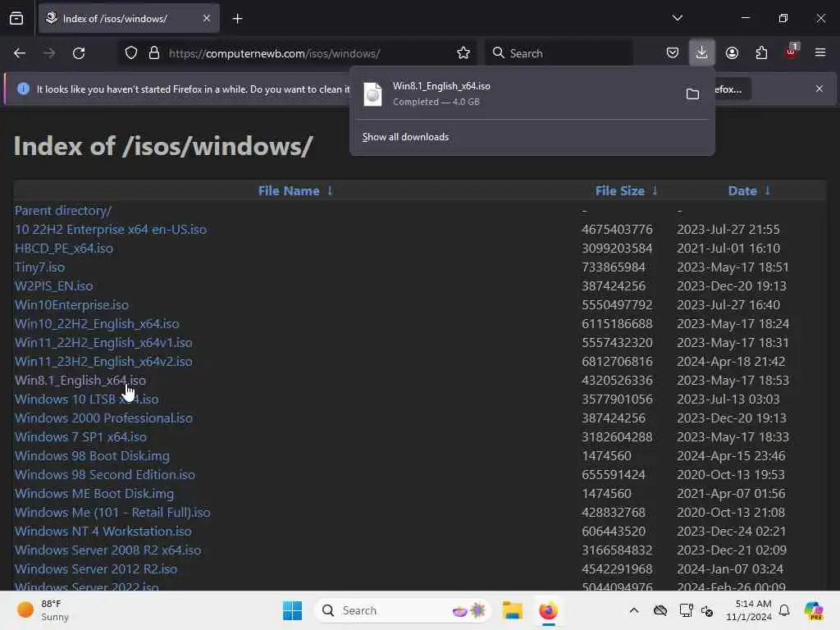Open the Windows Start menu
This screenshot has height=630, width=840.
coord(293,610)
